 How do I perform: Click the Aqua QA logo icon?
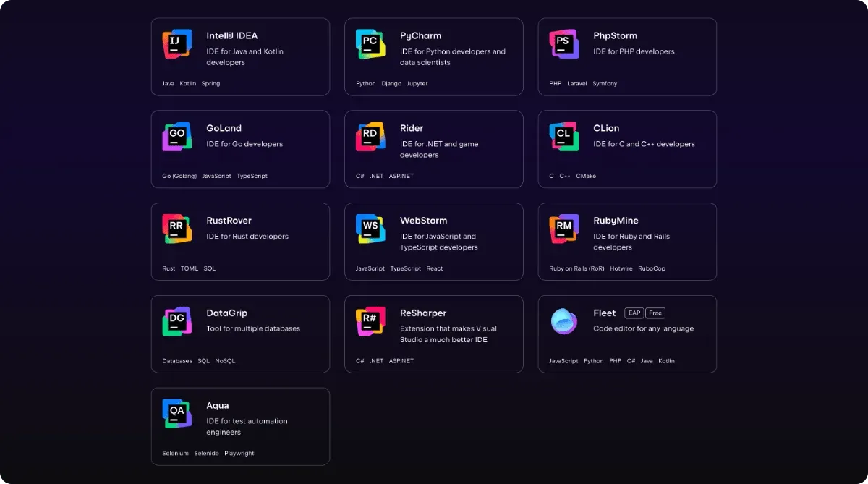click(176, 414)
